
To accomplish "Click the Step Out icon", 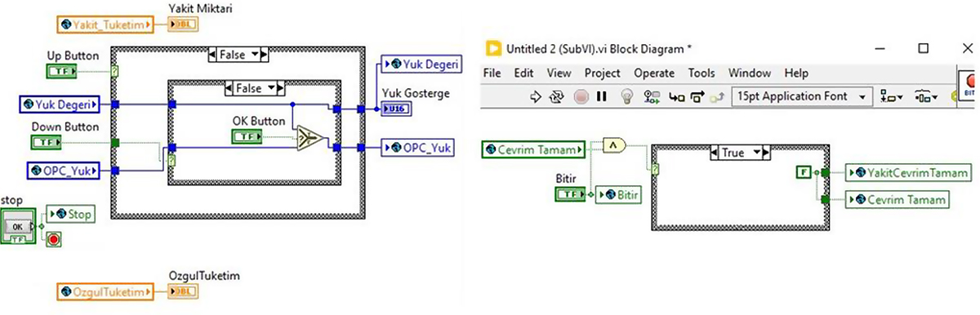I will coord(717,96).
